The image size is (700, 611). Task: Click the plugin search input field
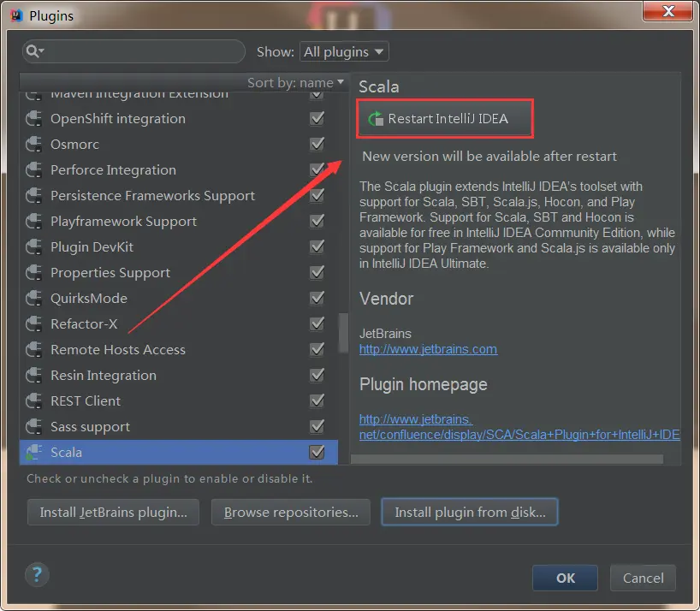[x=134, y=51]
